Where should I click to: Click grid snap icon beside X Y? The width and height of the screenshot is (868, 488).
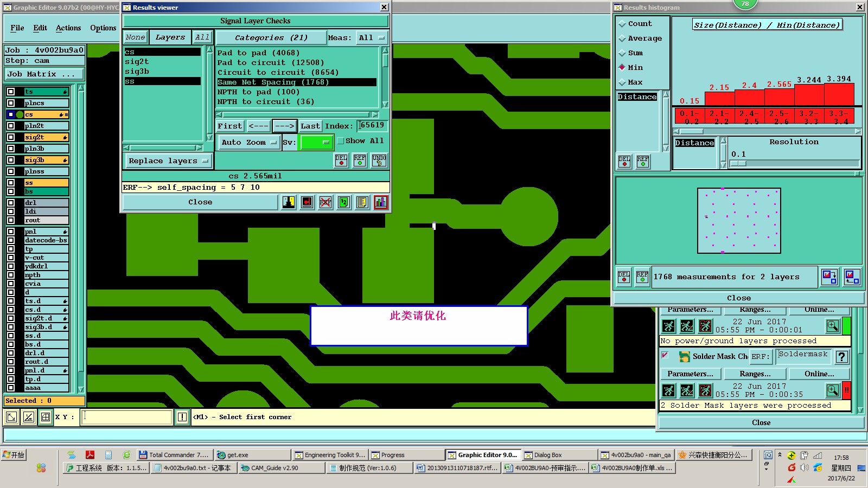pos(46,417)
